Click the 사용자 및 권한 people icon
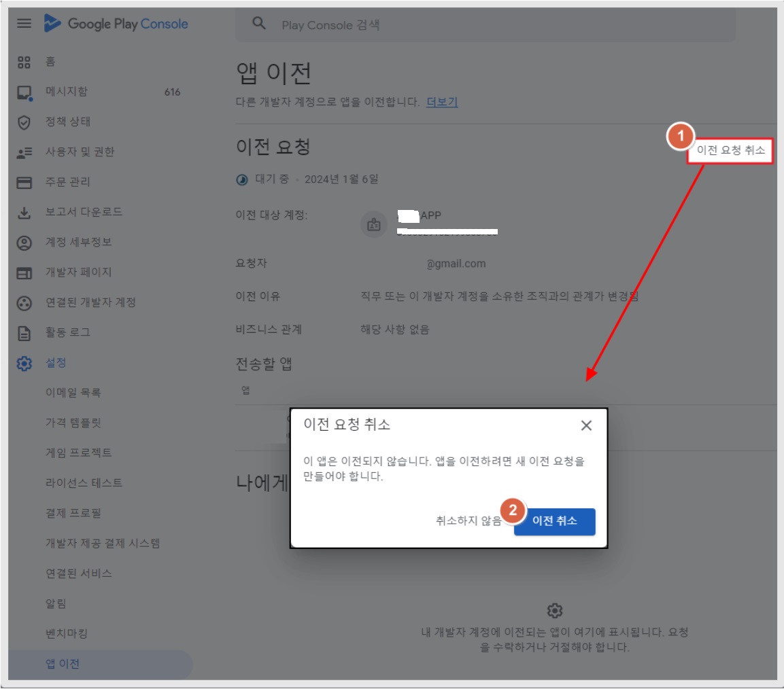The image size is (784, 689). (24, 152)
